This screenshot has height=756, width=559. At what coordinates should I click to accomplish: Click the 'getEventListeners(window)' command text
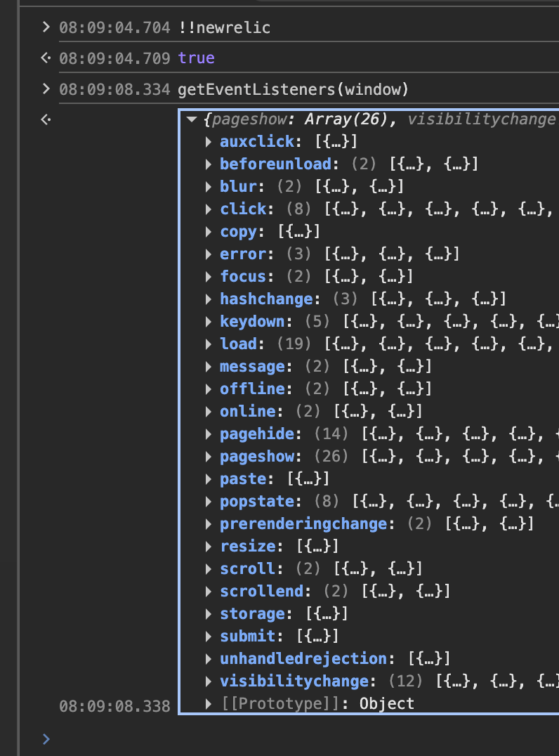(x=293, y=89)
